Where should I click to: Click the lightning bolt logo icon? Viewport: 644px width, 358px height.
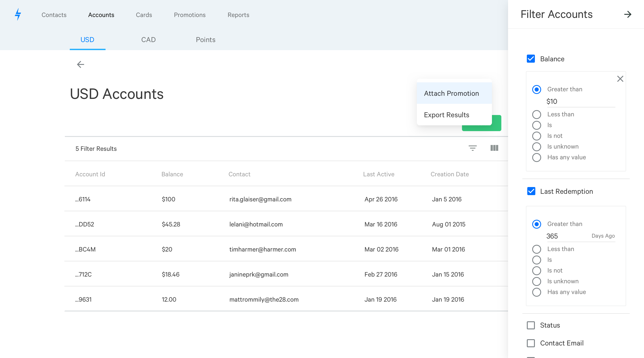click(x=18, y=15)
